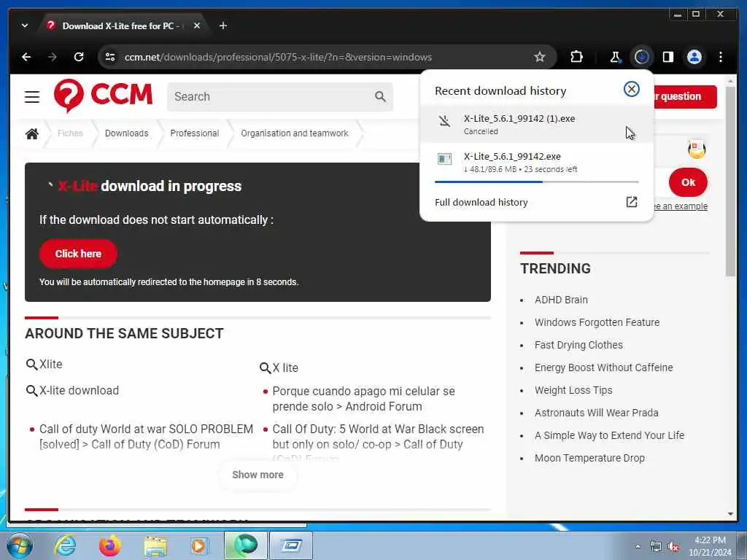Click the download progress bar
The height and width of the screenshot is (560, 747).
point(536,182)
